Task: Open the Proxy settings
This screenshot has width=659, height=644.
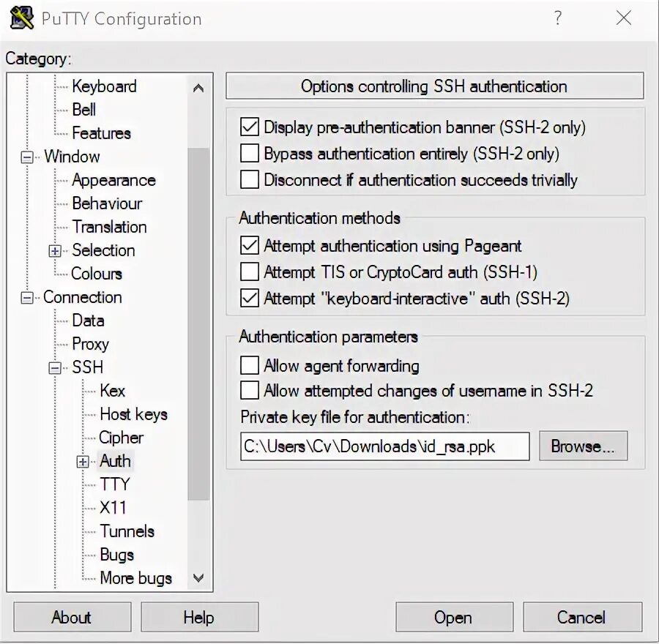Action: [x=90, y=345]
